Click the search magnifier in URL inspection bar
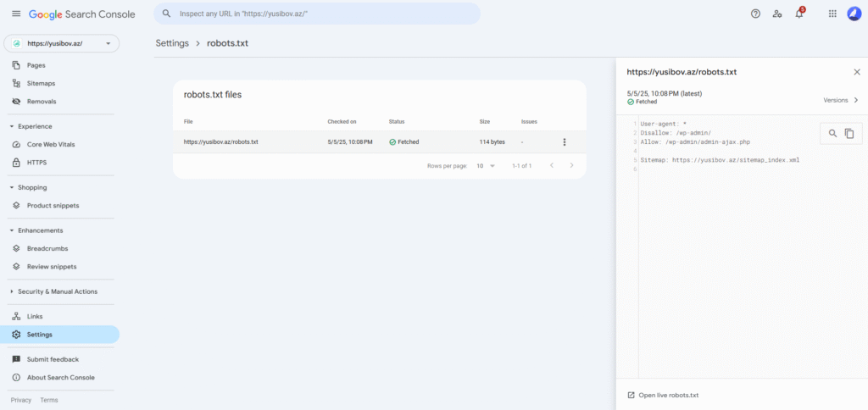Screen dimensions: 868x410 tap(166, 14)
